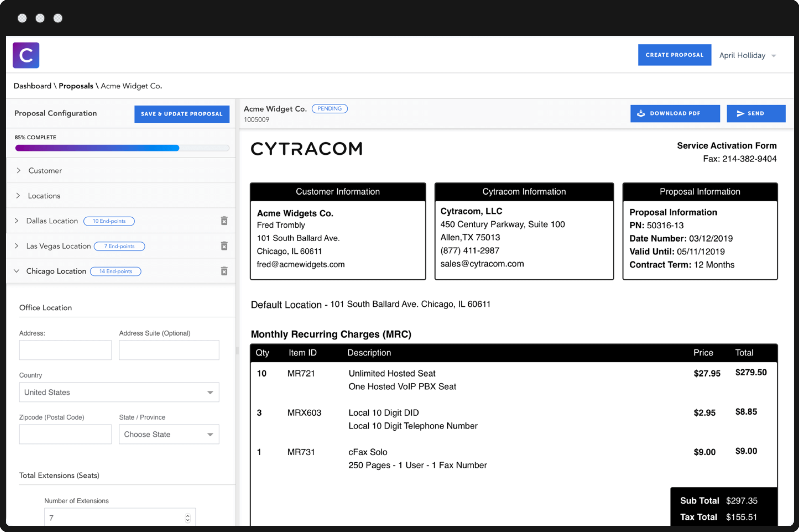Delete the Las Vegas Location entry
799x532 pixels.
coord(224,246)
